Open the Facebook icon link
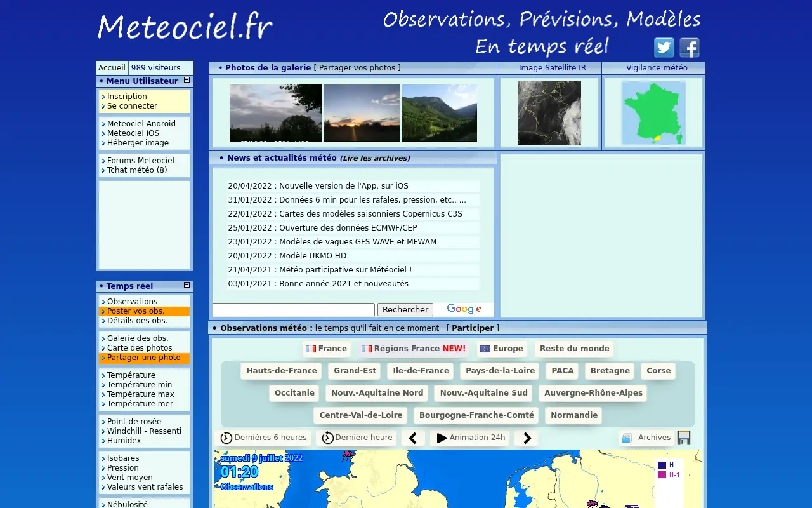Viewport: 812px width, 508px height. coord(690,48)
